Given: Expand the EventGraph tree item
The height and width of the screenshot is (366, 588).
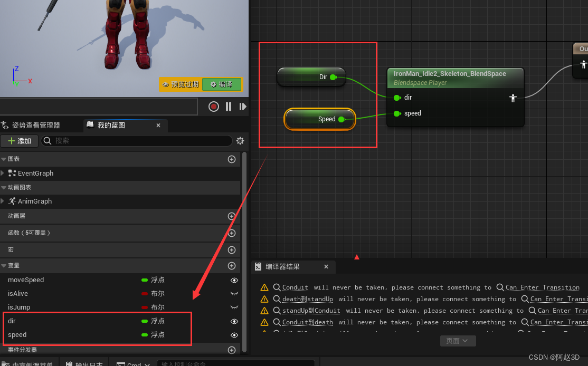Looking at the screenshot, I should (x=3, y=173).
